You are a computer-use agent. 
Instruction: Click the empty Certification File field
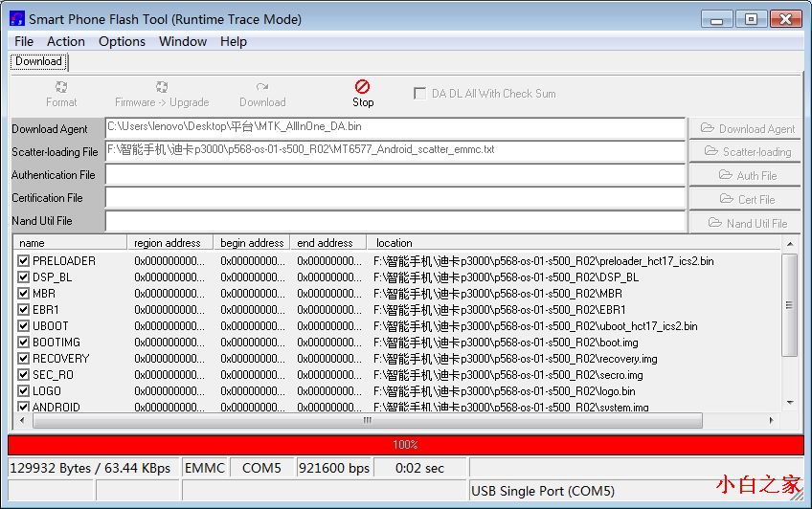pos(395,197)
